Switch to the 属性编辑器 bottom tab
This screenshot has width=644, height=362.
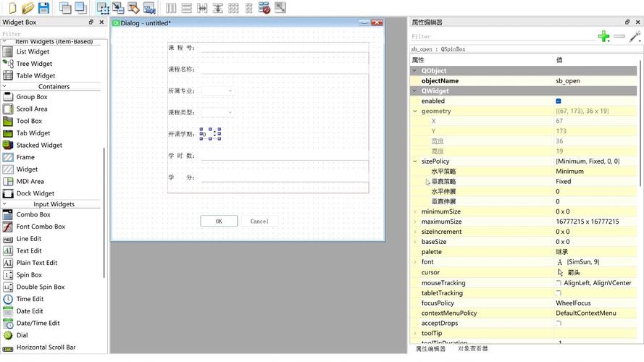click(x=430, y=349)
